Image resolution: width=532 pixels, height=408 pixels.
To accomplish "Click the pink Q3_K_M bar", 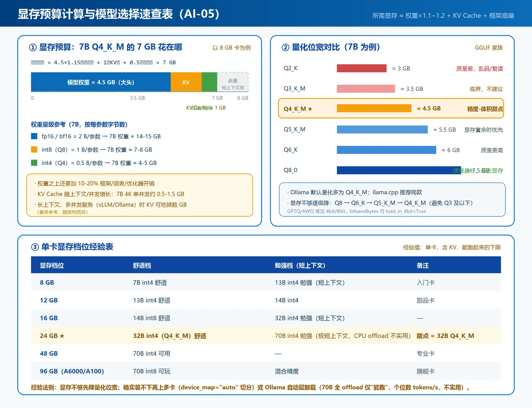I will point(366,89).
